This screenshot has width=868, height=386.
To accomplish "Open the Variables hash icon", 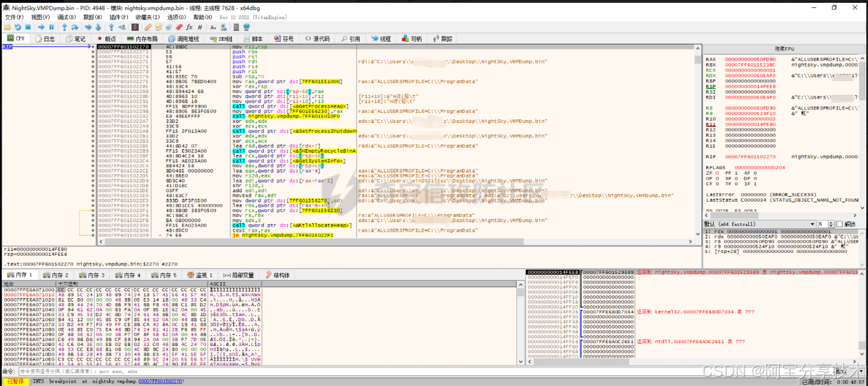I will [200, 27].
